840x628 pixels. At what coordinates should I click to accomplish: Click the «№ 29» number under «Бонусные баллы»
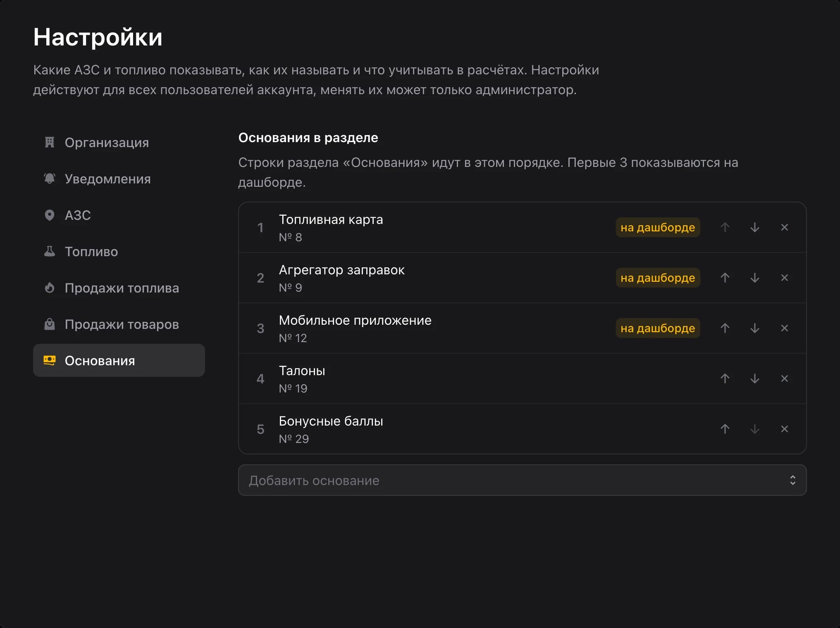click(294, 439)
